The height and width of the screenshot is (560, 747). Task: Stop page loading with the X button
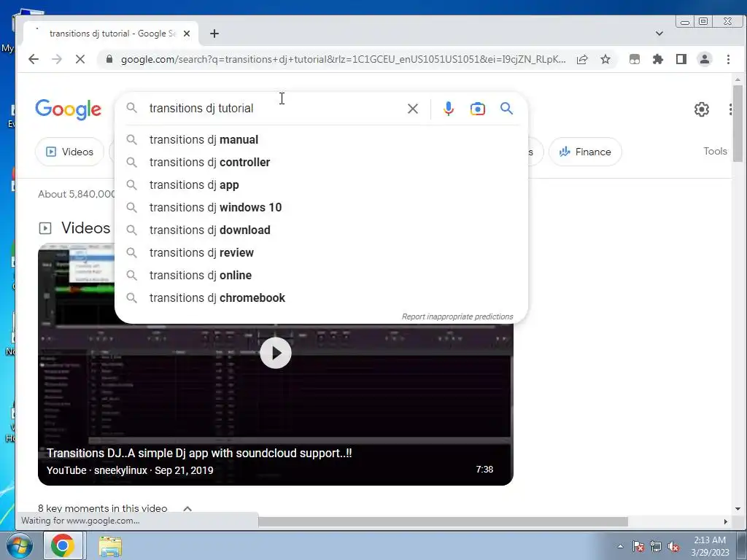click(x=80, y=59)
